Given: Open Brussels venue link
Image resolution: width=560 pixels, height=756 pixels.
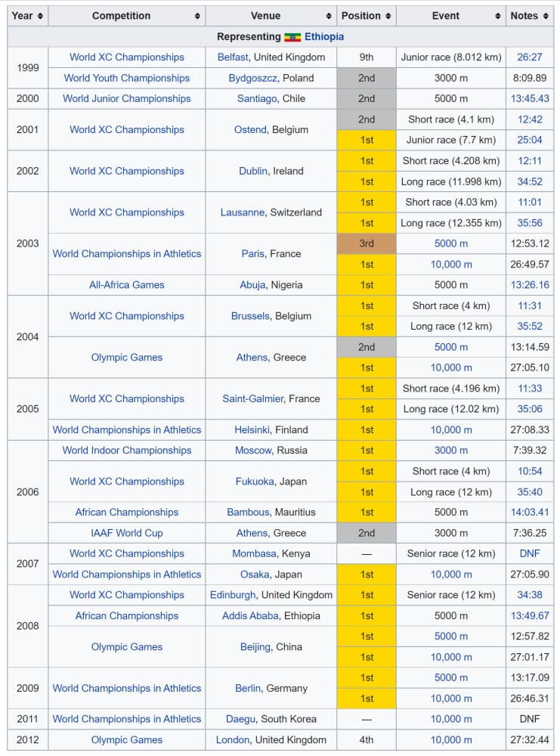Looking at the screenshot, I should tap(250, 316).
